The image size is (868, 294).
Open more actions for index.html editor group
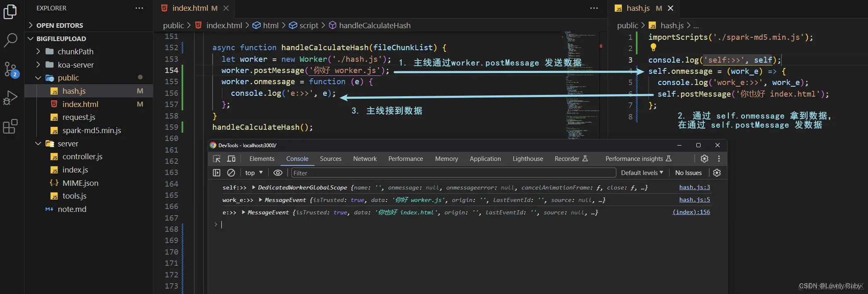coord(594,8)
